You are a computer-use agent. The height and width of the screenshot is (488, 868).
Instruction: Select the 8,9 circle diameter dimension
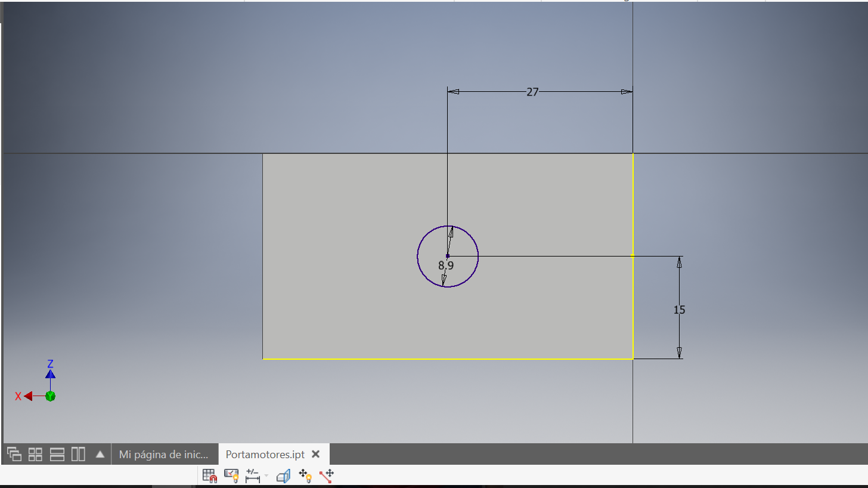[x=446, y=265]
